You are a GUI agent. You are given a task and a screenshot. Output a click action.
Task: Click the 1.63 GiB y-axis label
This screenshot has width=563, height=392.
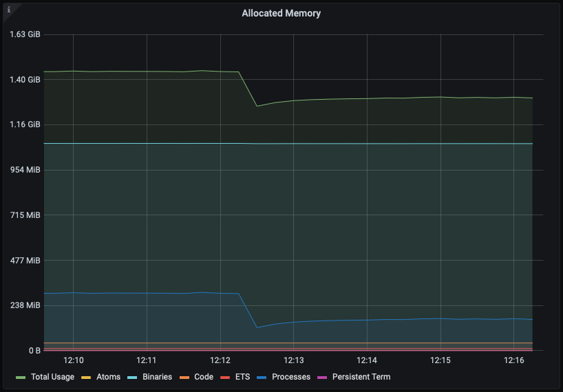click(x=25, y=34)
